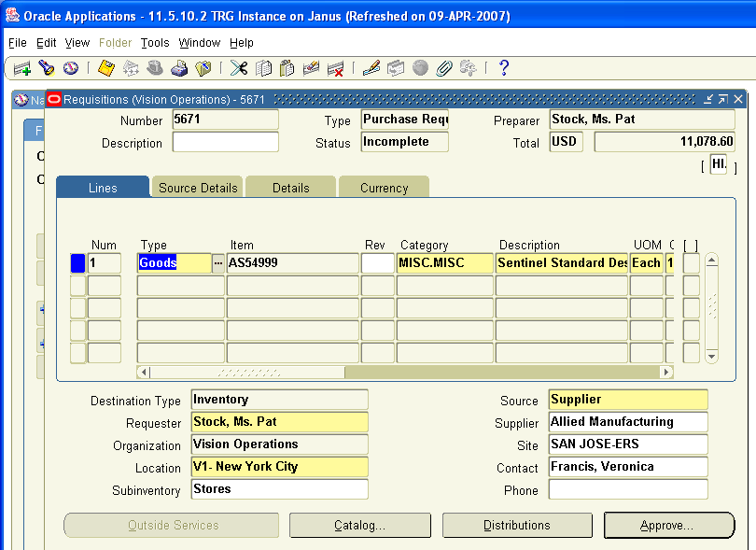Open Attachments using the paperclip icon
Viewport: 756px width, 550px height.
point(443,67)
